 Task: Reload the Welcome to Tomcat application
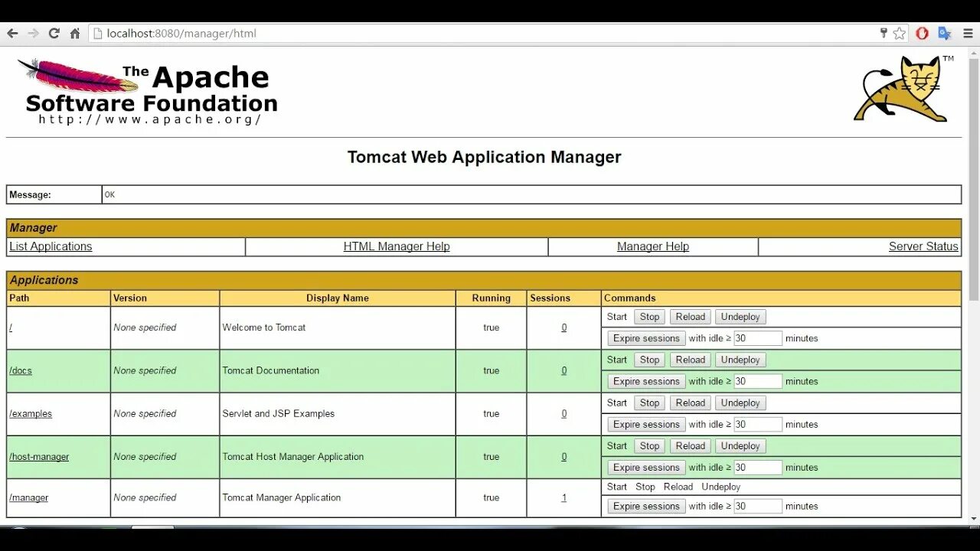click(690, 317)
